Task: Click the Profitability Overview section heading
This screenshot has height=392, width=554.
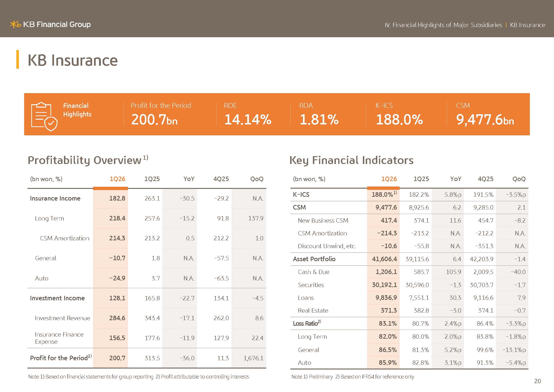Action: 88,160
